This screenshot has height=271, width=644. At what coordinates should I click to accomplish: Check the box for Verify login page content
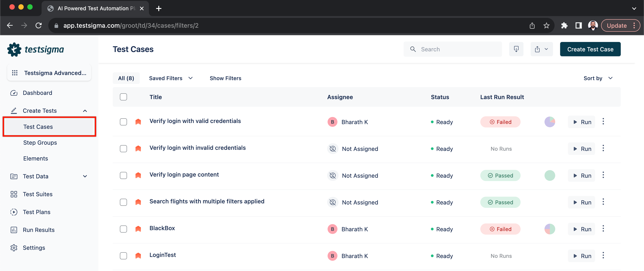point(123,175)
